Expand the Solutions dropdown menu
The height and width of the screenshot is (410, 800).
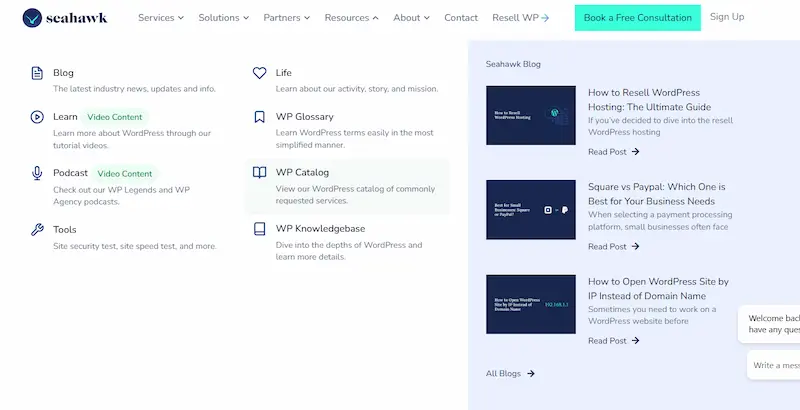(x=223, y=18)
